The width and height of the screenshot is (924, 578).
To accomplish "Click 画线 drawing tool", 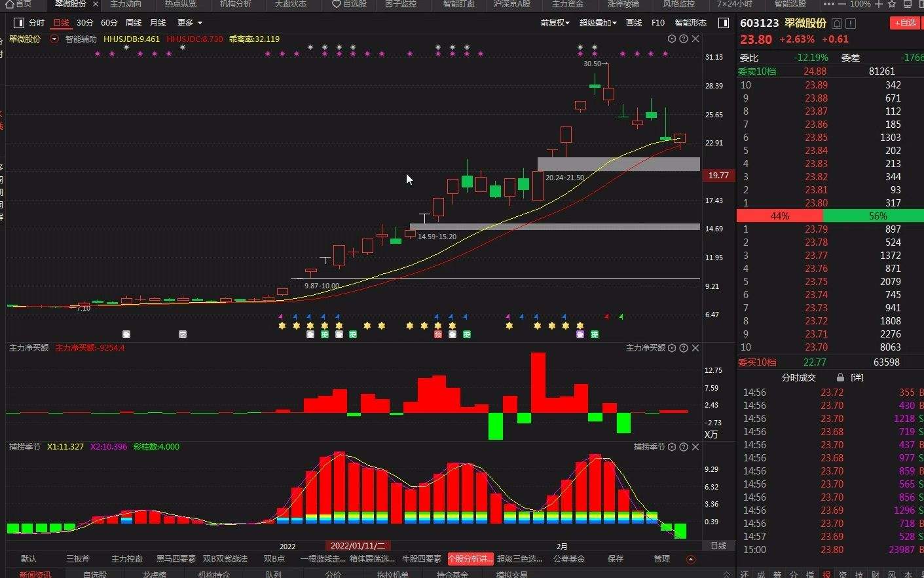I will [634, 23].
